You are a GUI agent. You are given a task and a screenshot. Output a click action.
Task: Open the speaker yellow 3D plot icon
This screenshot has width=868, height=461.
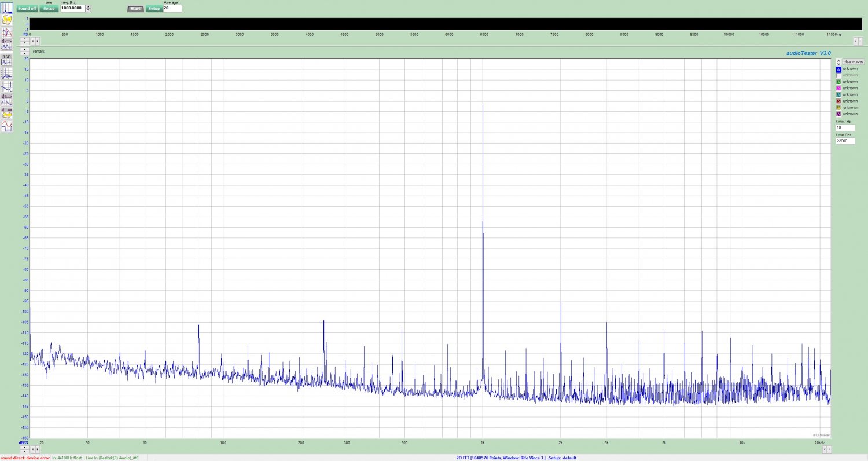7,113
